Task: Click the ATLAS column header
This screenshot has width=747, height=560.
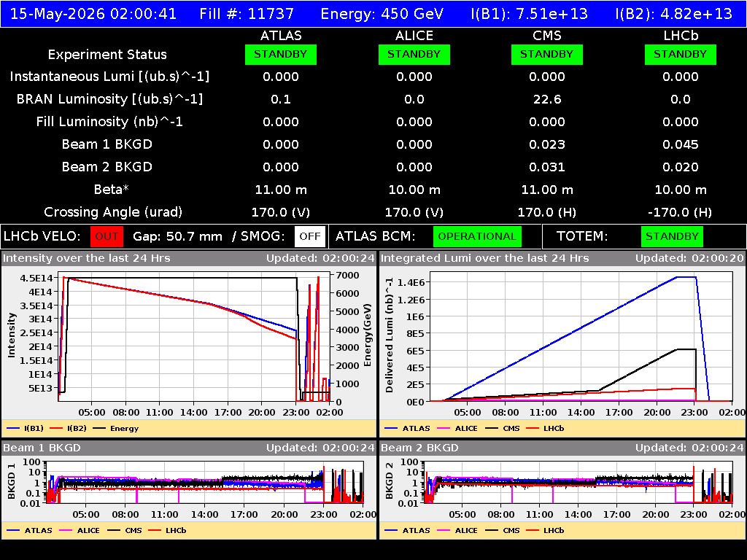Action: pyautogui.click(x=281, y=36)
